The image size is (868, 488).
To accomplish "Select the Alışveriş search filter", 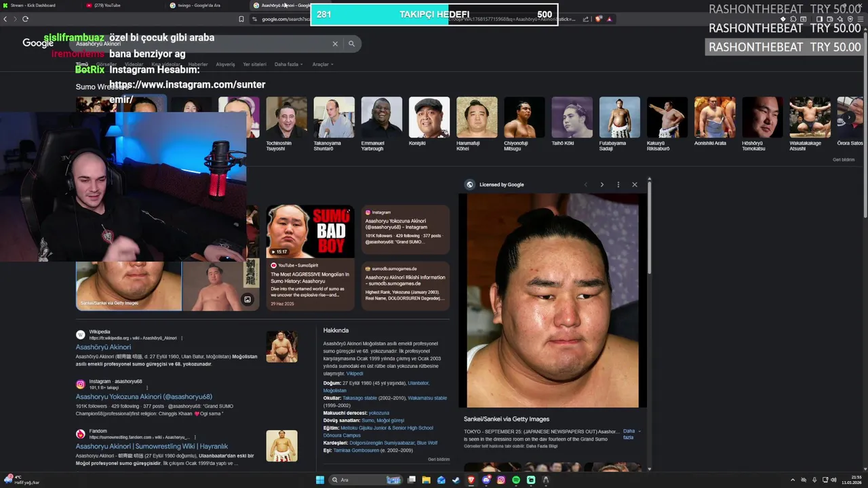I will [x=225, y=64].
